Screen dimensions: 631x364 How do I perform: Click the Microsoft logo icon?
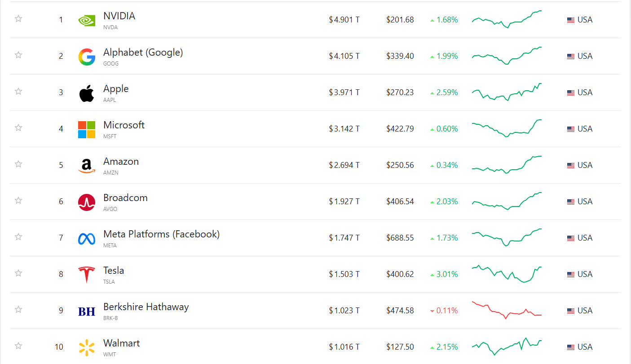[x=87, y=129]
